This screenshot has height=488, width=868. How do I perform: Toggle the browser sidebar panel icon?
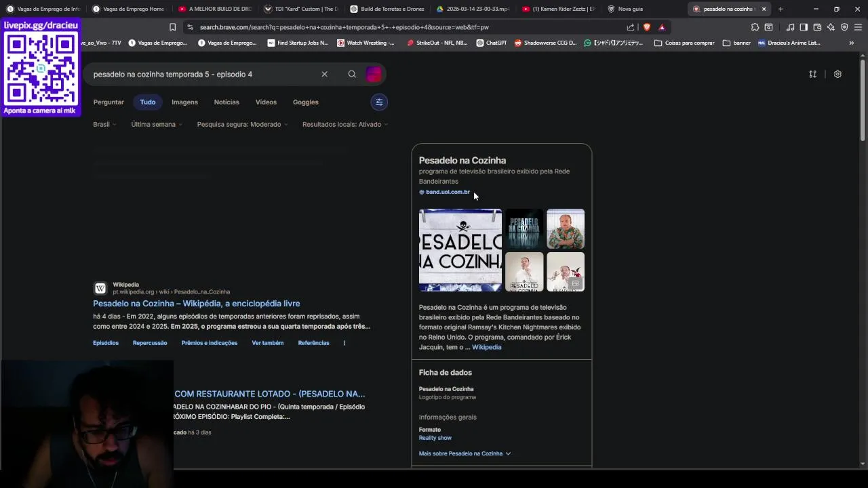point(804,27)
